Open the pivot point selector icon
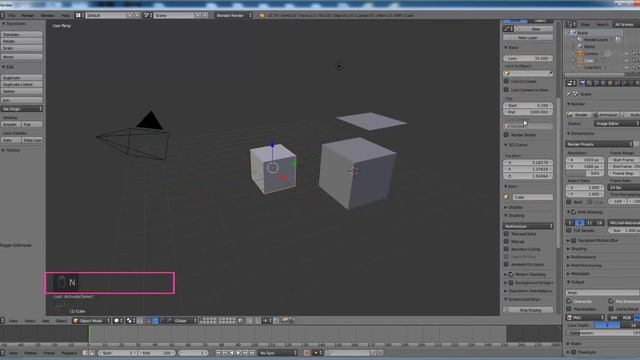The height and width of the screenshot is (360, 640). (x=131, y=321)
